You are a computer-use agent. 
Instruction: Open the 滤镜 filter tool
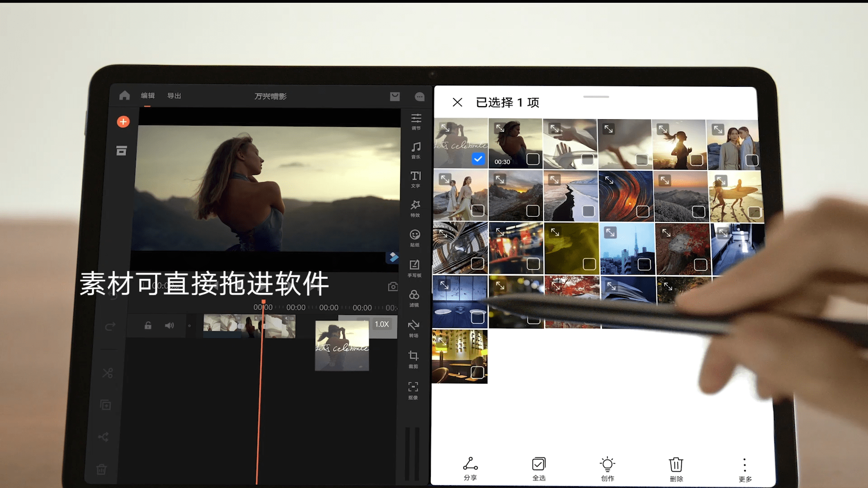point(414,298)
